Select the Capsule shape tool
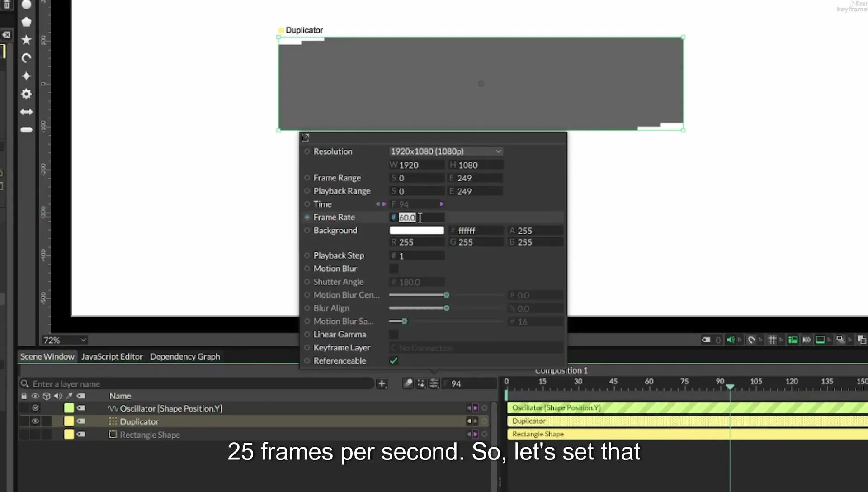The image size is (868, 492). point(26,130)
